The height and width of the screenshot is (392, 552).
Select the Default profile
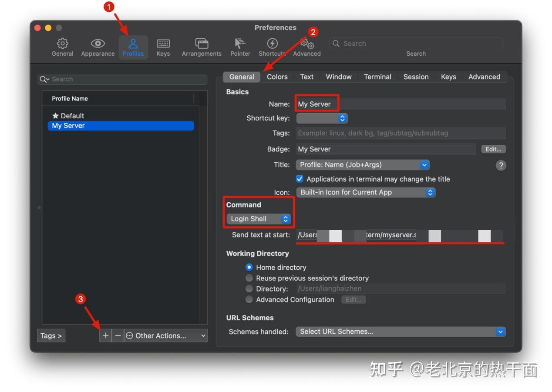pyautogui.click(x=72, y=115)
